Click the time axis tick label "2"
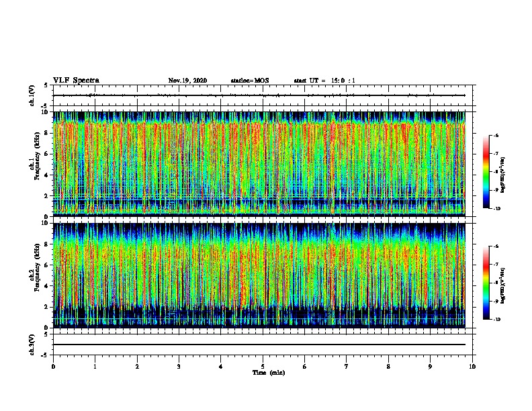Viewport: 532px width, 411px height. pos(137,367)
